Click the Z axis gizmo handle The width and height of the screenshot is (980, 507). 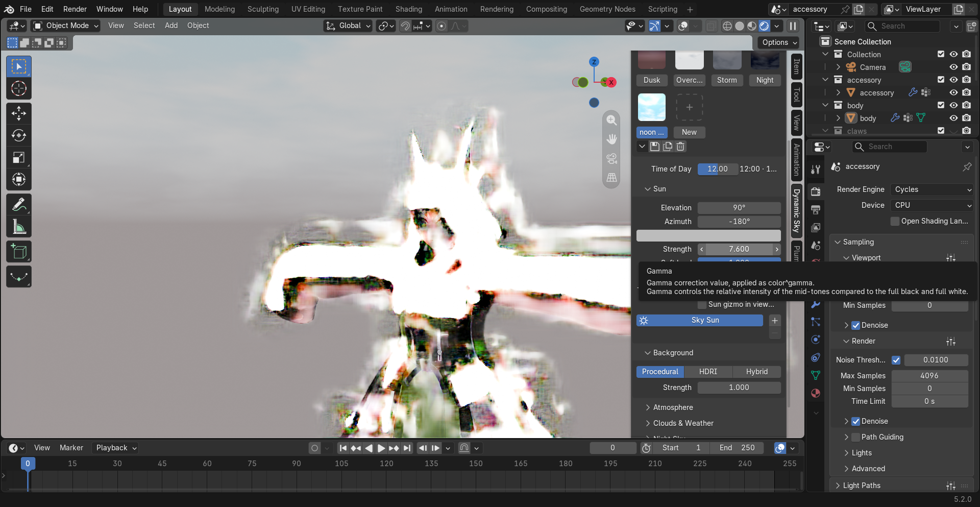pos(594,62)
